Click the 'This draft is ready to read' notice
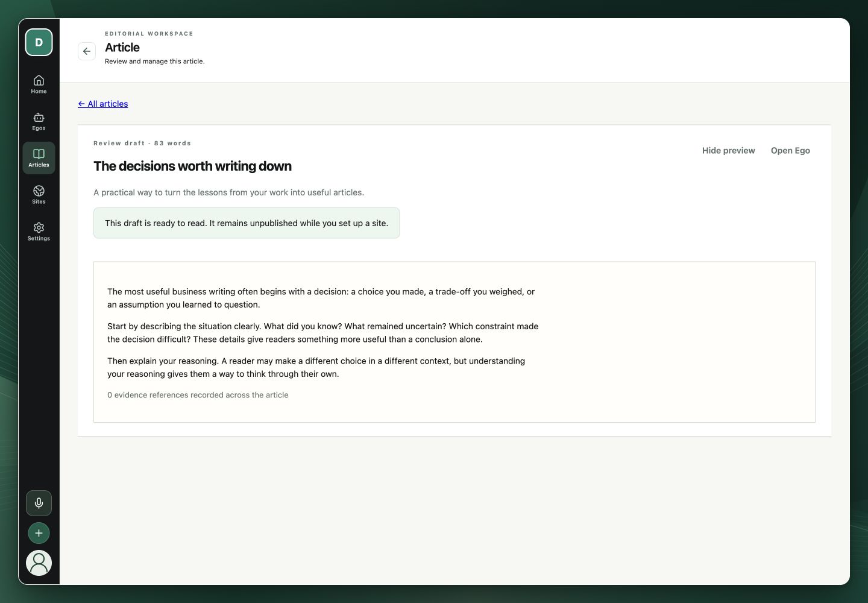 [x=247, y=223]
